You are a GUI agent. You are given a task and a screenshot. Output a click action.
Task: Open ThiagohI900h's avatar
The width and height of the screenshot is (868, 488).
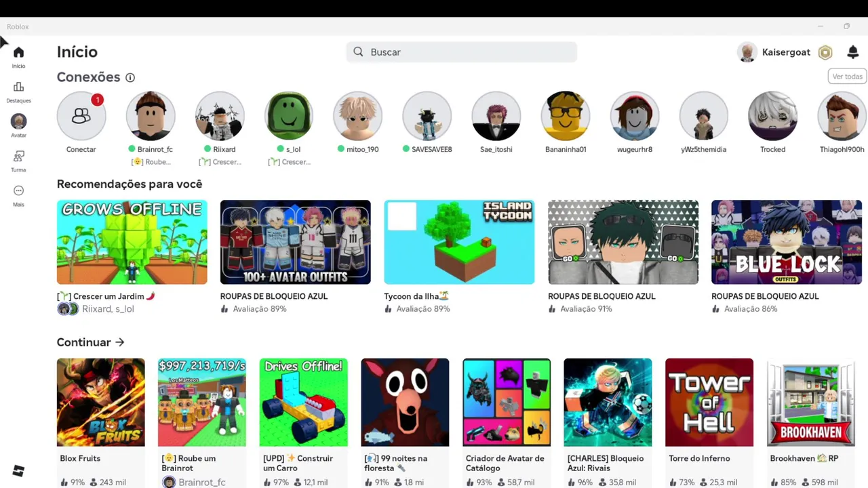point(842,116)
